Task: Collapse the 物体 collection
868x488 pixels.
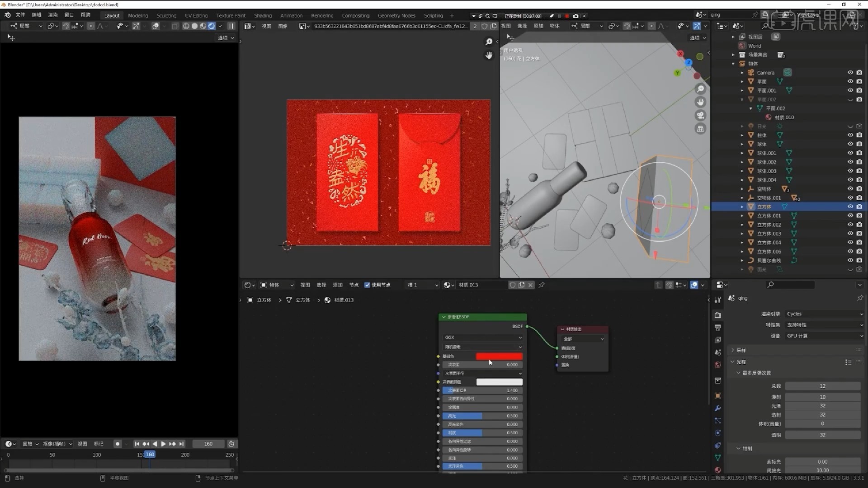Action: [x=733, y=64]
